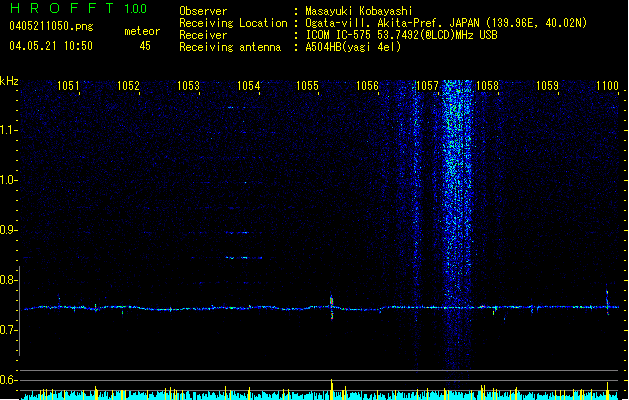Viewport: 629px width, 400px height.
Task: Click the short echo line at 0.9 kHz
Action: pos(239,233)
